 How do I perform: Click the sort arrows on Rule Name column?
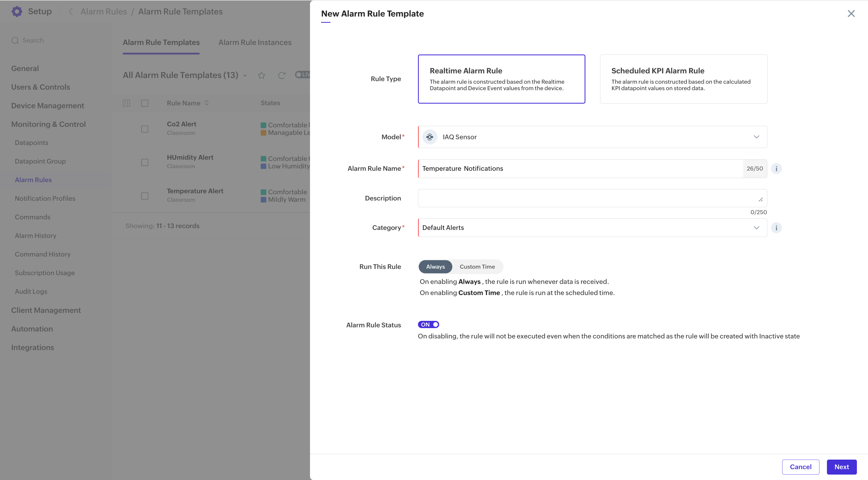click(207, 103)
